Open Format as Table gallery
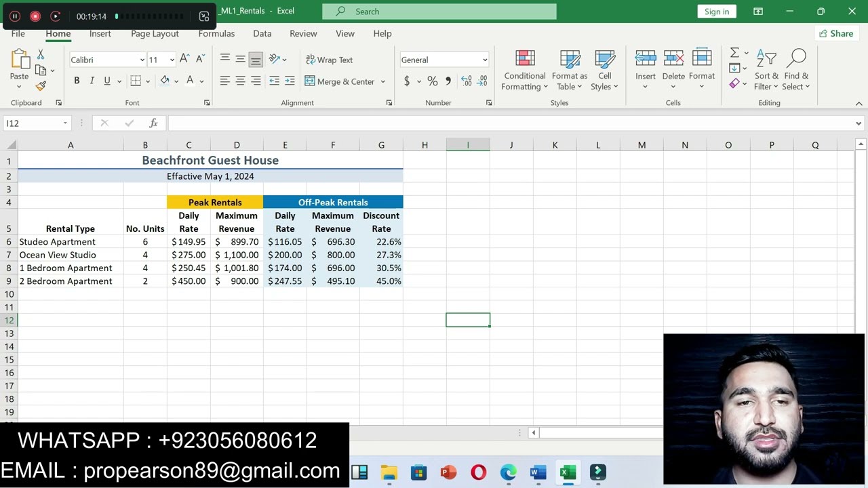Screen dimensions: 868x488 tap(570, 70)
